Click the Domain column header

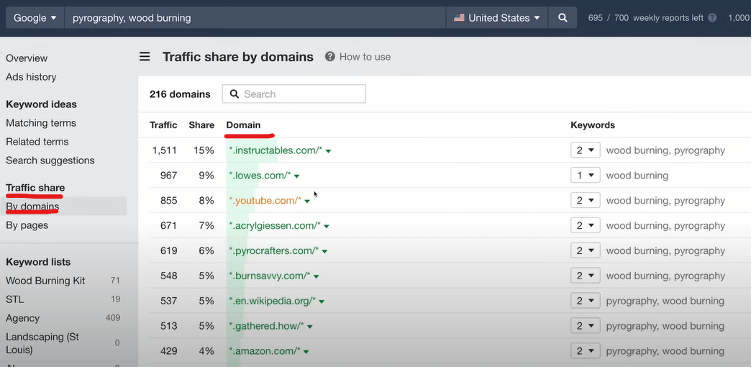tap(243, 125)
